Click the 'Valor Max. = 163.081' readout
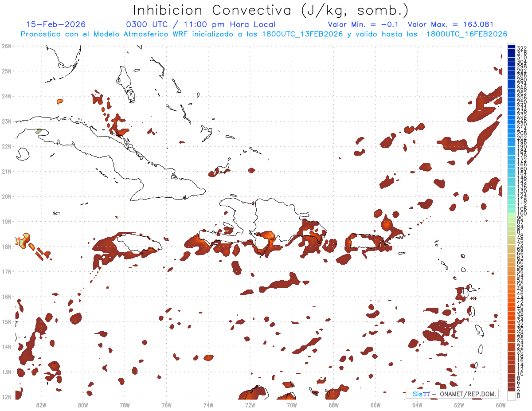532x411 pixels. (x=450, y=24)
